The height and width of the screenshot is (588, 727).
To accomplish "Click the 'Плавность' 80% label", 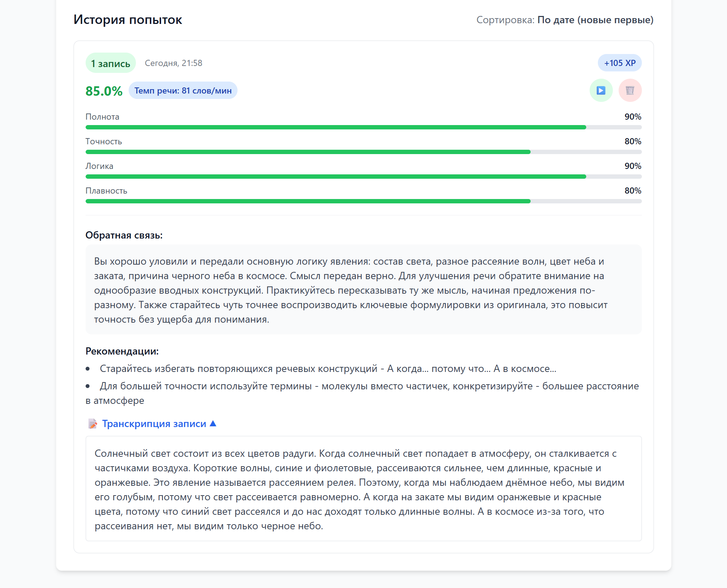I will point(633,190).
